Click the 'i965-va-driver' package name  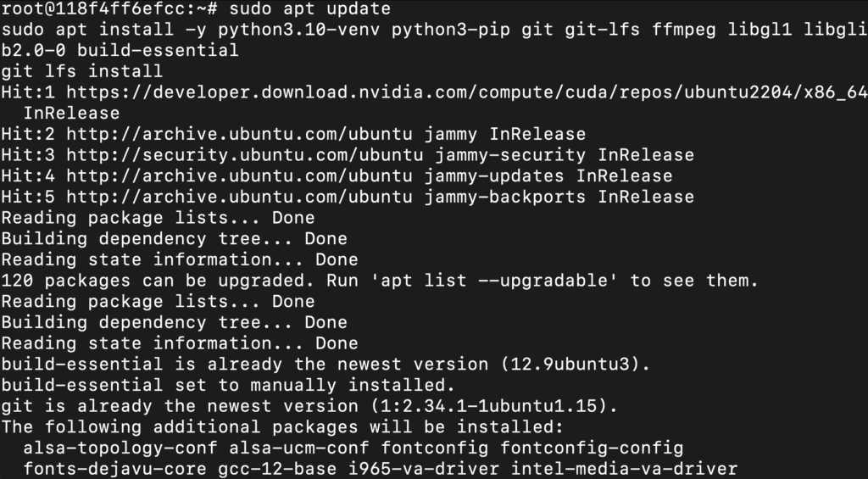coord(424,469)
